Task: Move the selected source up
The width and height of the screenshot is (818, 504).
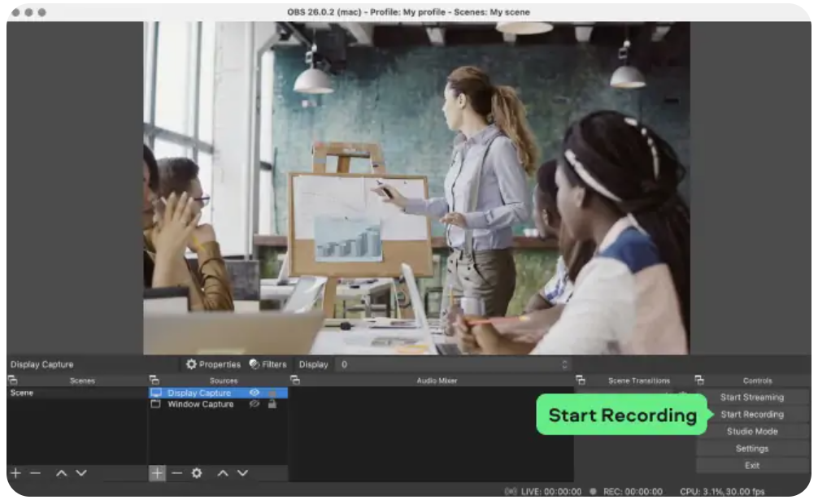Action: coord(223,473)
